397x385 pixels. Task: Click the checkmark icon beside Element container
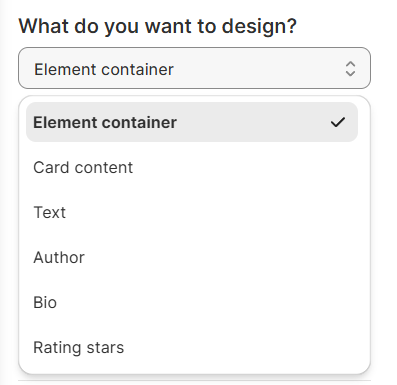click(x=338, y=122)
